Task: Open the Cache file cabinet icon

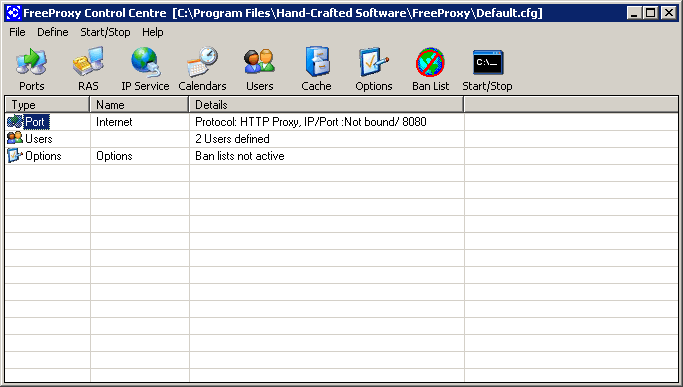Action: (317, 62)
